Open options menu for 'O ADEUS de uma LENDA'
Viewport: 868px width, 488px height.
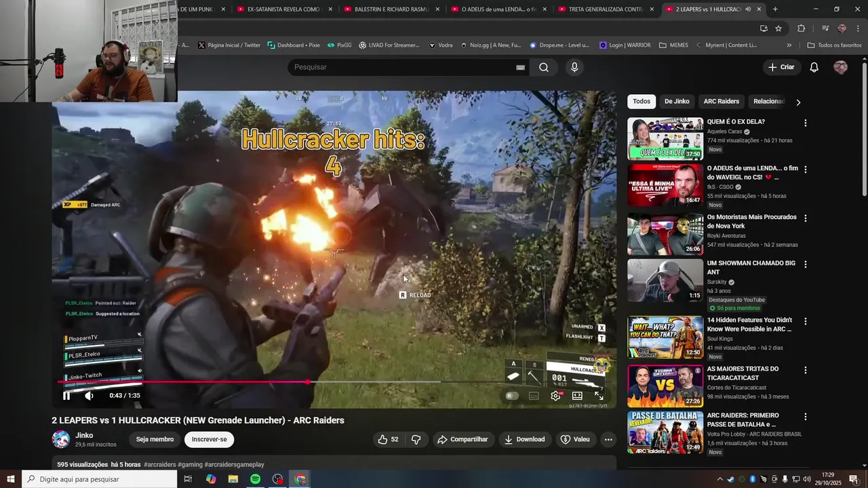tap(806, 169)
